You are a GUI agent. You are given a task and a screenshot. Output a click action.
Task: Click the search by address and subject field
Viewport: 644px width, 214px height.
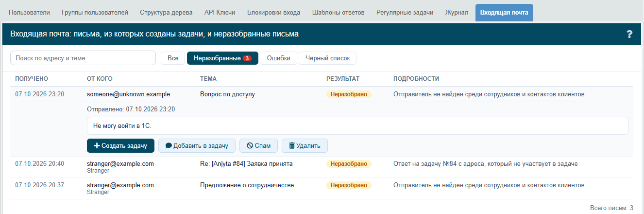(83, 58)
